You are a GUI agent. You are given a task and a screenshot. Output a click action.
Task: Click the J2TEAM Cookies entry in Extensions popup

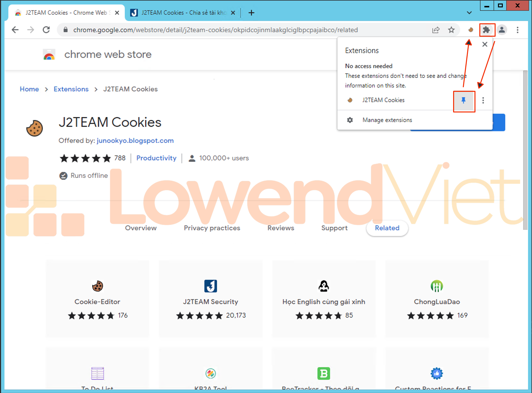click(x=383, y=100)
